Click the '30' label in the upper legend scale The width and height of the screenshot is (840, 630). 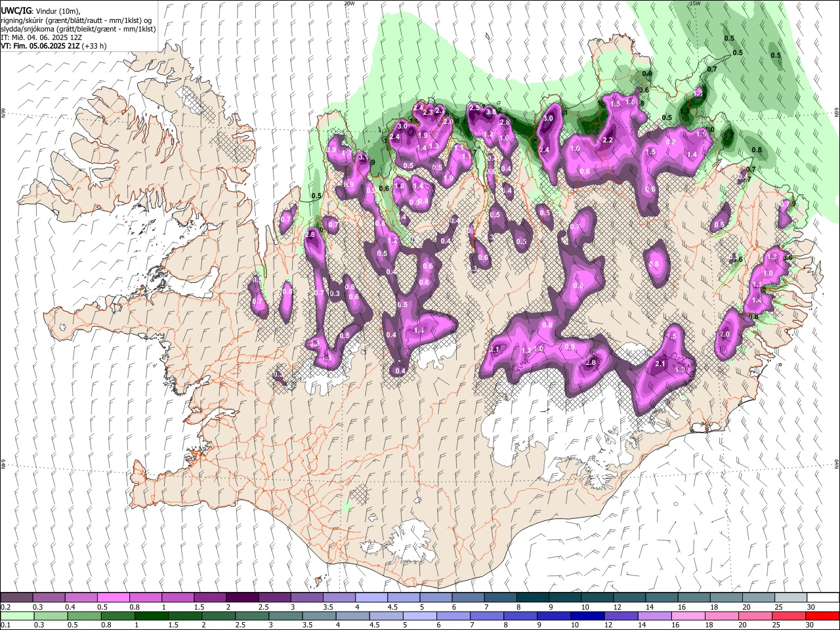coord(810,607)
